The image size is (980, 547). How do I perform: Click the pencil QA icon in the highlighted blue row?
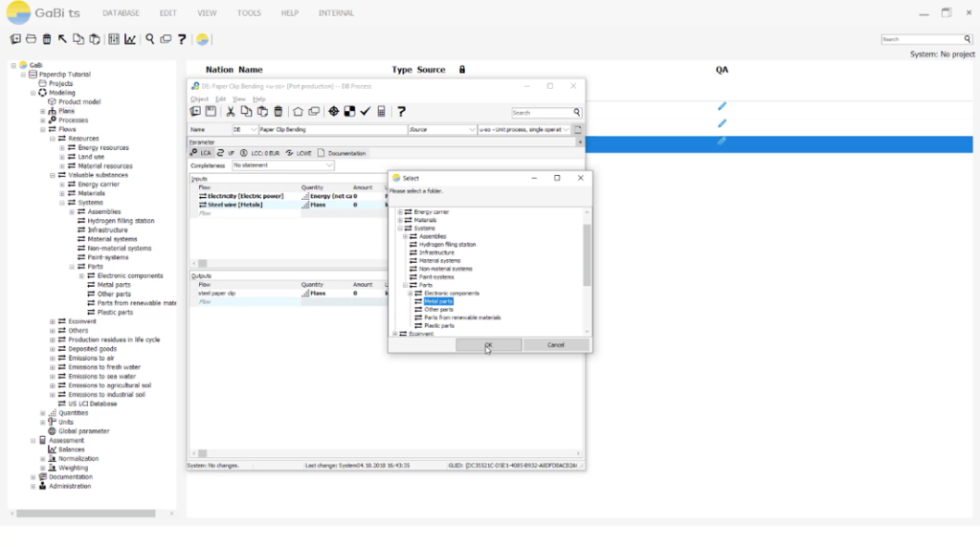click(x=722, y=142)
